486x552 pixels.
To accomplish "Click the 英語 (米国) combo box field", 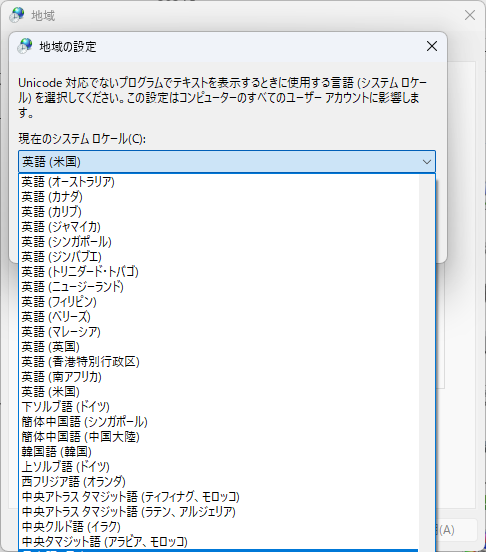I will click(227, 162).
